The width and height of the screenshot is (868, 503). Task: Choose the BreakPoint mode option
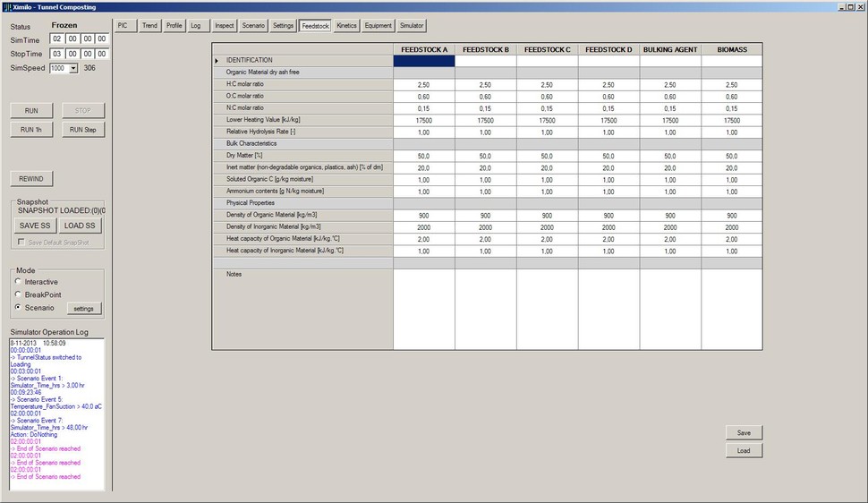18,294
